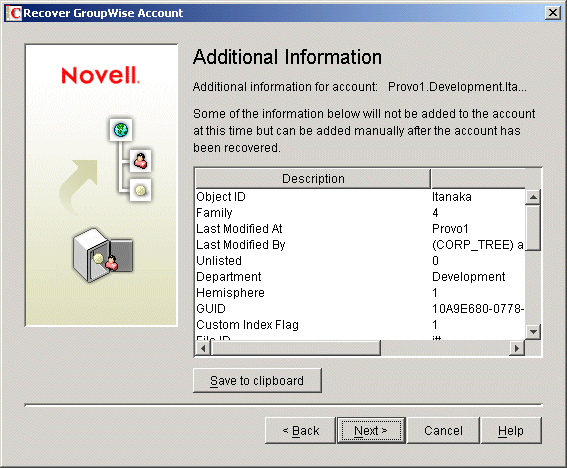
Task: Cancel the account recovery wizard
Action: tap(443, 430)
